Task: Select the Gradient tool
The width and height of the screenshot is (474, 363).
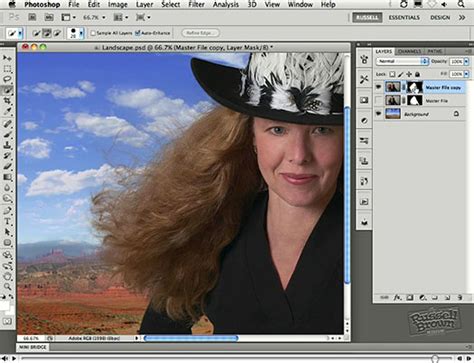Action: 7,177
